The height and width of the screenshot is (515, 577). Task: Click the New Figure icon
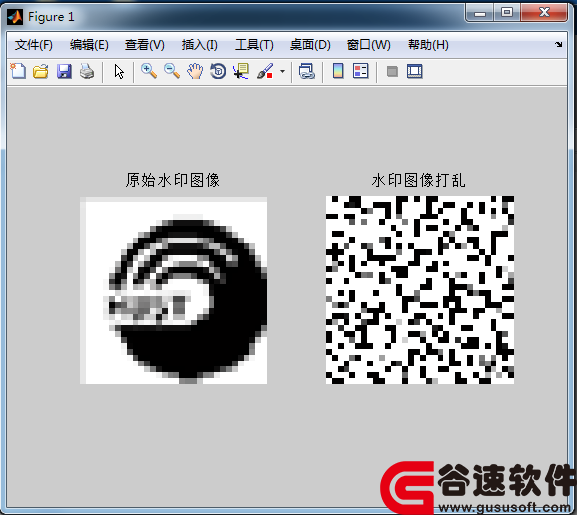[18, 71]
